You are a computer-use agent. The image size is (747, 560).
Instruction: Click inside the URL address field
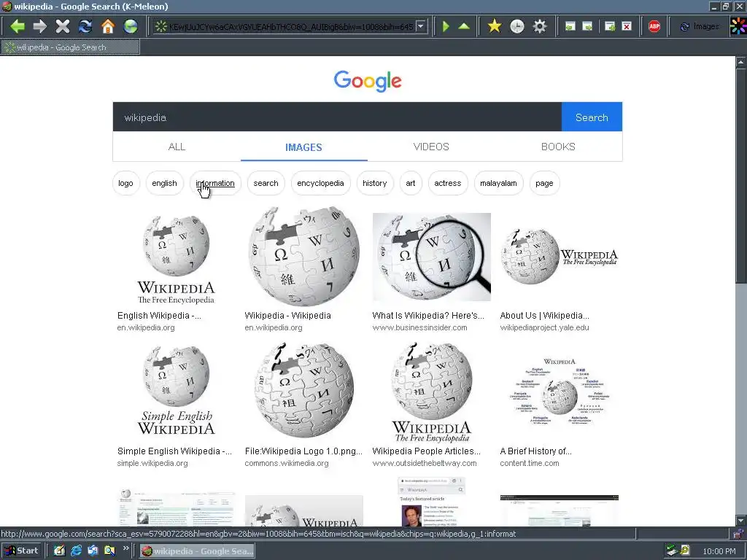[291, 27]
